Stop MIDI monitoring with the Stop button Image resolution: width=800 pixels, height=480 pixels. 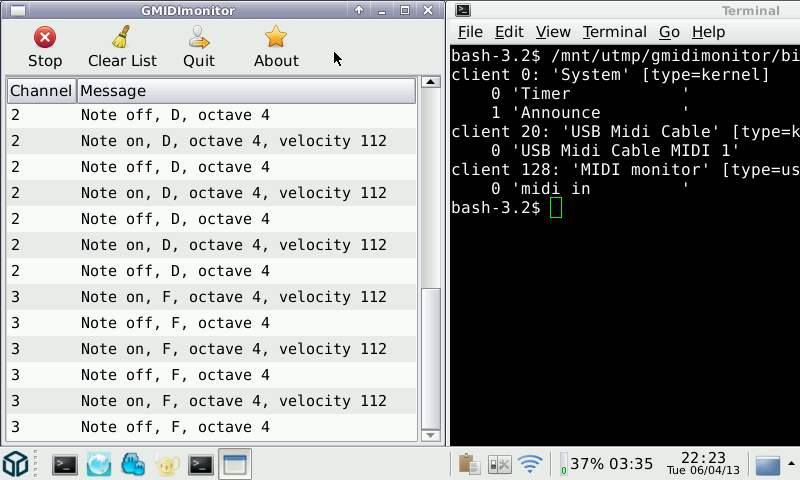pos(45,48)
